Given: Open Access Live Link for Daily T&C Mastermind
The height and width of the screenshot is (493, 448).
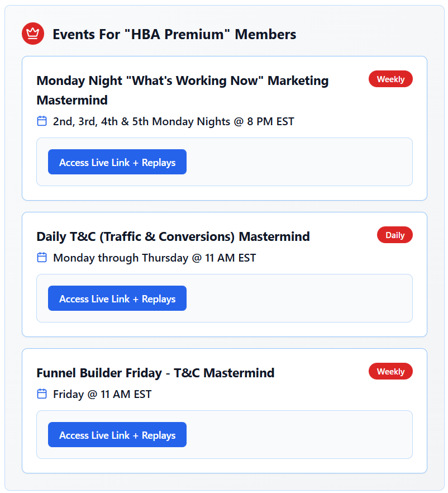Looking at the screenshot, I should click(117, 298).
